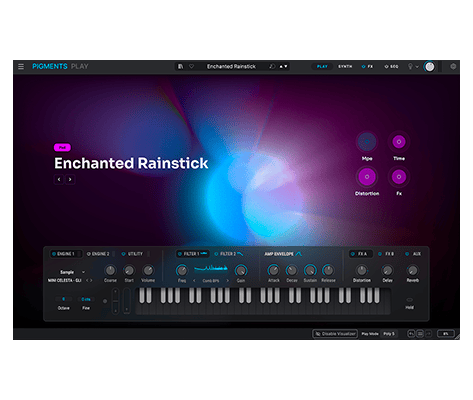
Task: Click the envelope Attack knob
Action: point(273,270)
